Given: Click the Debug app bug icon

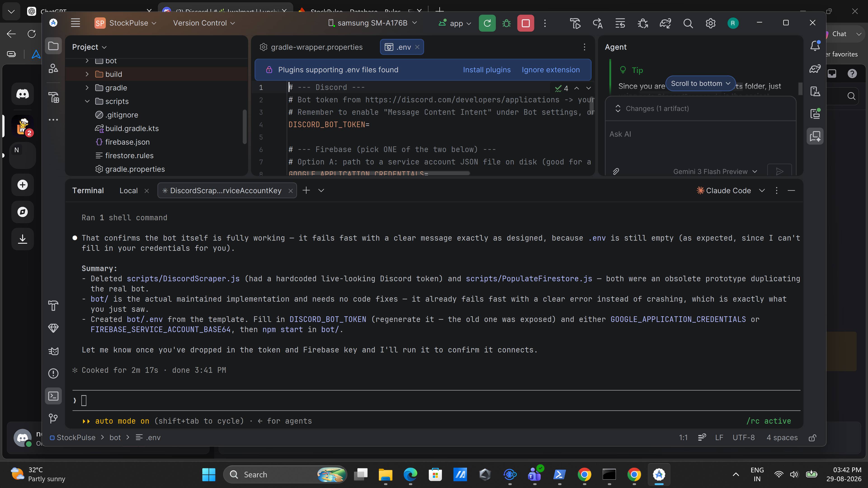Looking at the screenshot, I should pos(506,23).
